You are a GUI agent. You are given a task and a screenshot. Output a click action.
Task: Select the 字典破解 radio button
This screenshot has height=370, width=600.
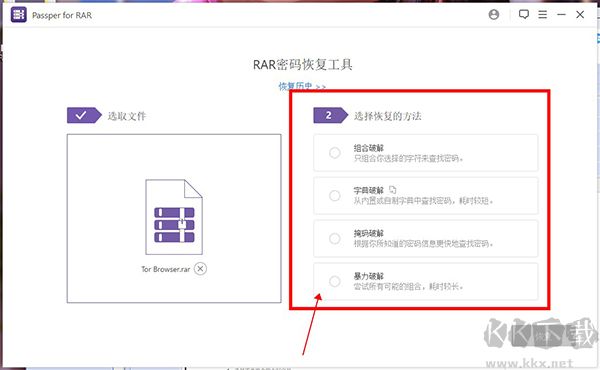point(334,196)
